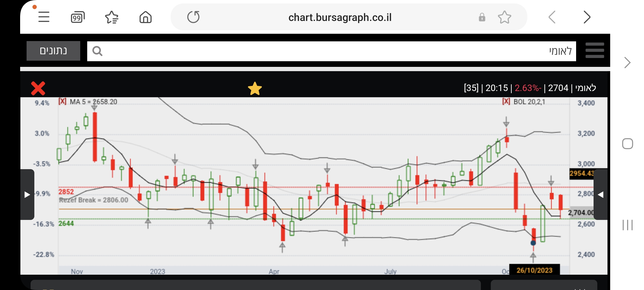Open the bookmarks list icon

[112, 17]
